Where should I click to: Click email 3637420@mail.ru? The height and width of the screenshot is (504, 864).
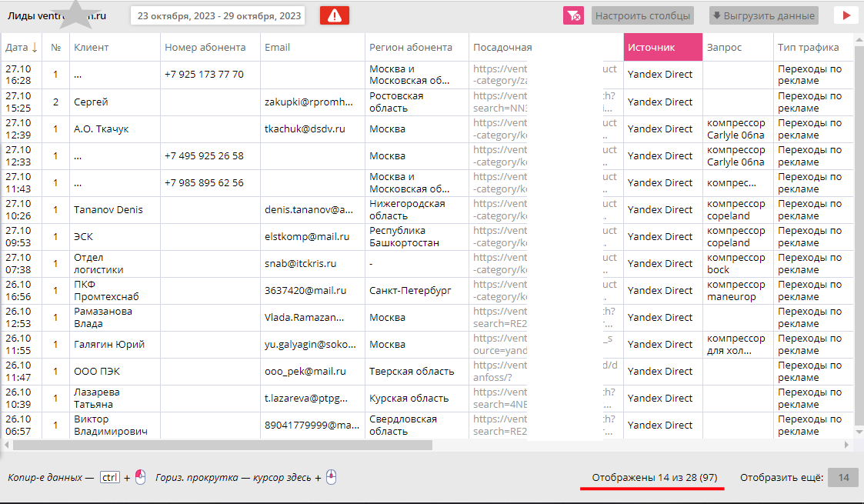pos(305,291)
